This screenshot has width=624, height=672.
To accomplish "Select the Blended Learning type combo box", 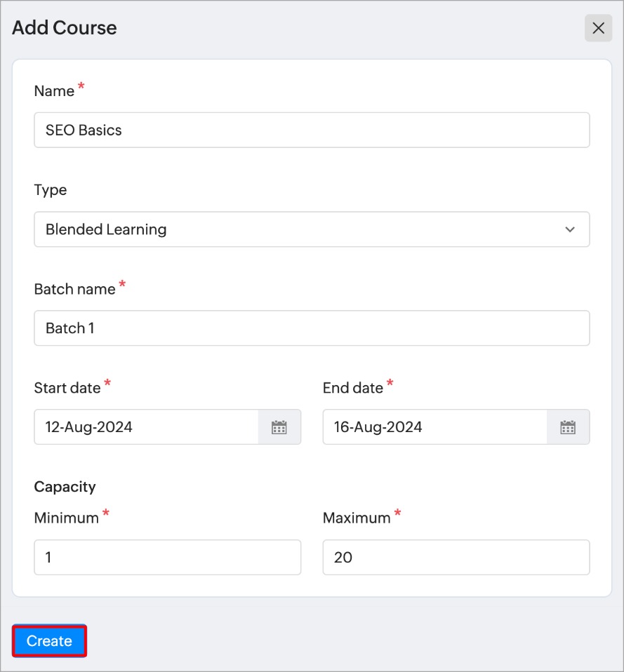I will point(295,229).
